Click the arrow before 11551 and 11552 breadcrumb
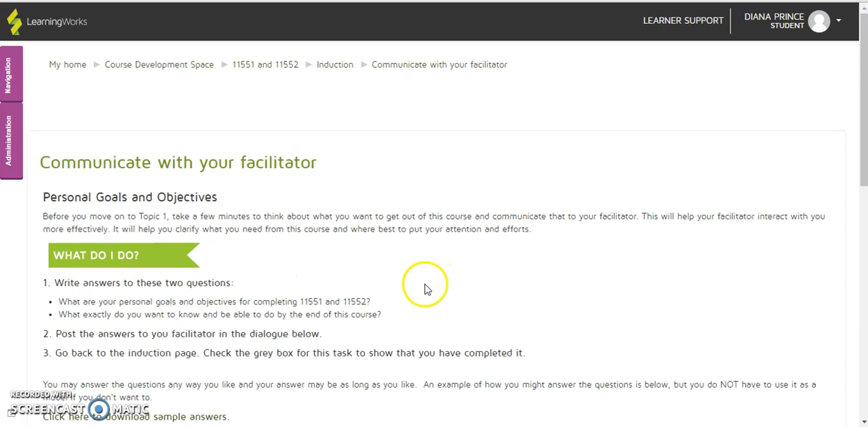 tap(224, 65)
